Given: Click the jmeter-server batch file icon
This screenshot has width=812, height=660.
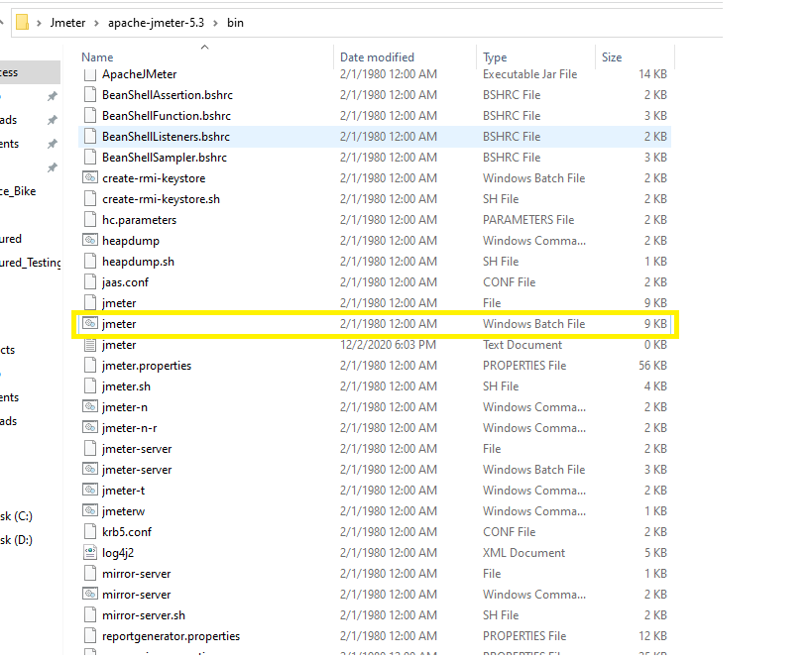Looking at the screenshot, I should pos(90,469).
